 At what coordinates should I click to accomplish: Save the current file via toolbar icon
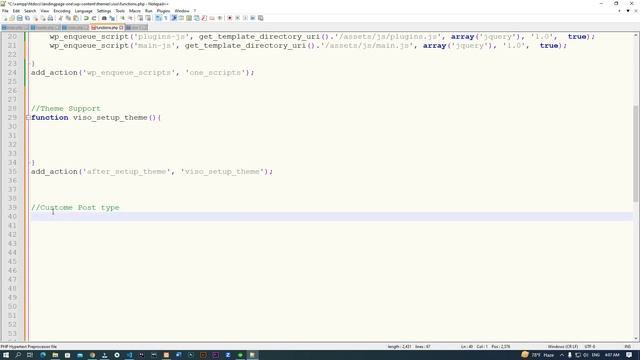[x=20, y=18]
